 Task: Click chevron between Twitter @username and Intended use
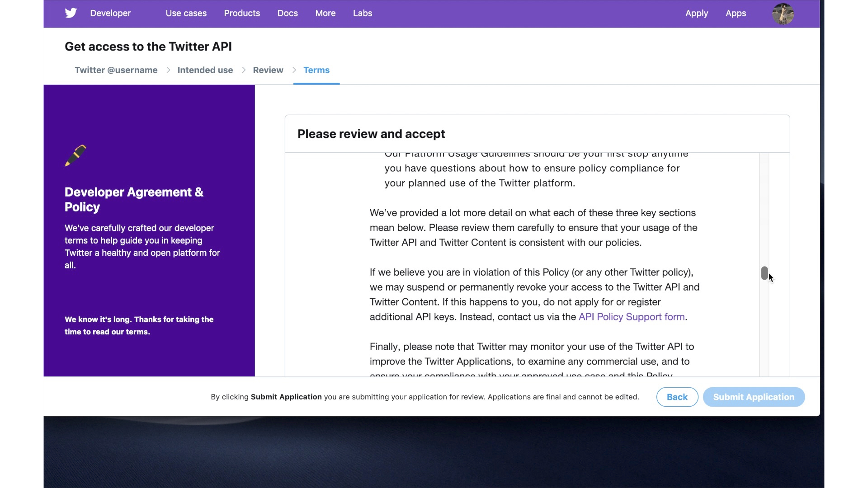168,70
